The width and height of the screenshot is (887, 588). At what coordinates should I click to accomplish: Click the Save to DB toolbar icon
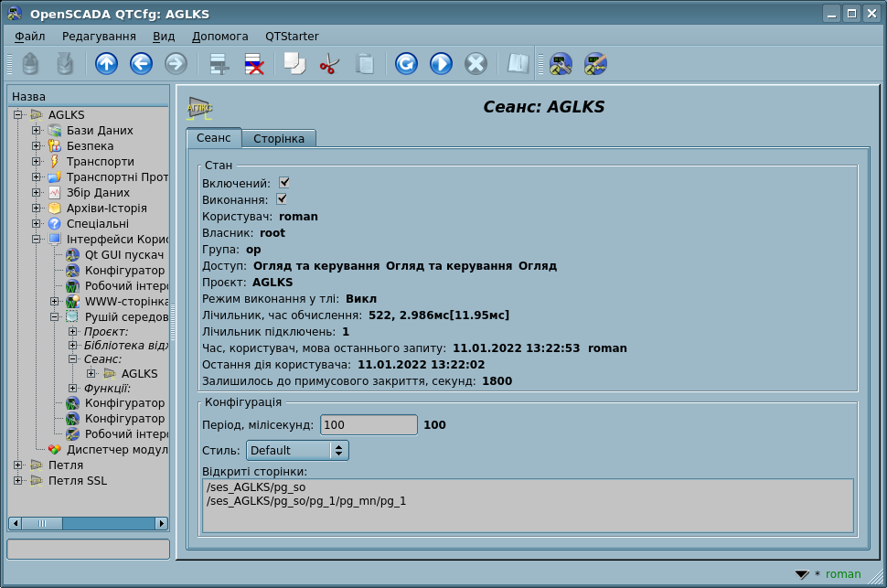pos(65,64)
